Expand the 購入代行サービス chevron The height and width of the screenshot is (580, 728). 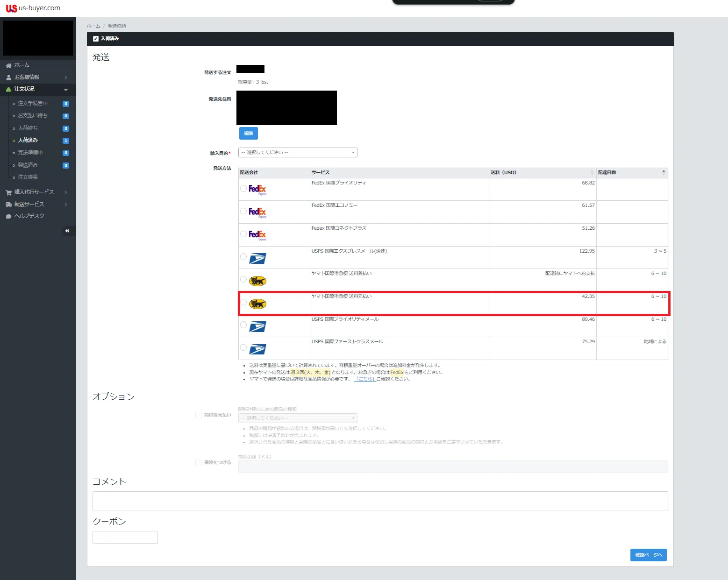pyautogui.click(x=66, y=192)
